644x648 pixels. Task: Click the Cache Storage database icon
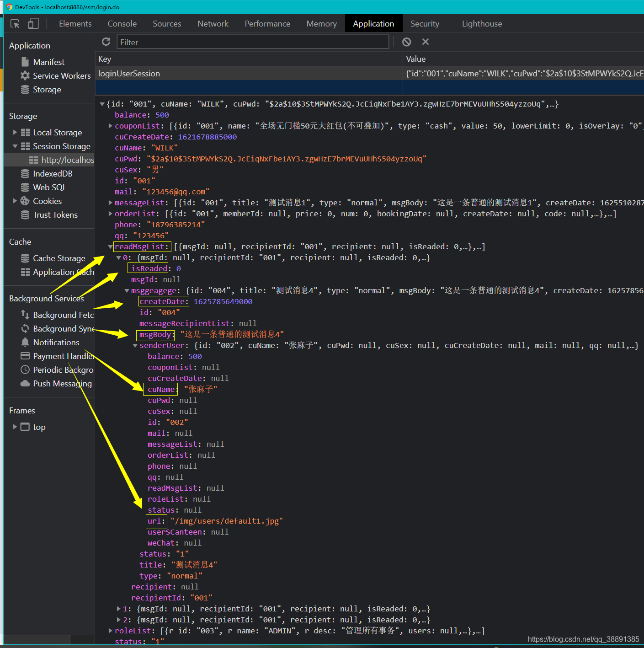click(x=25, y=258)
